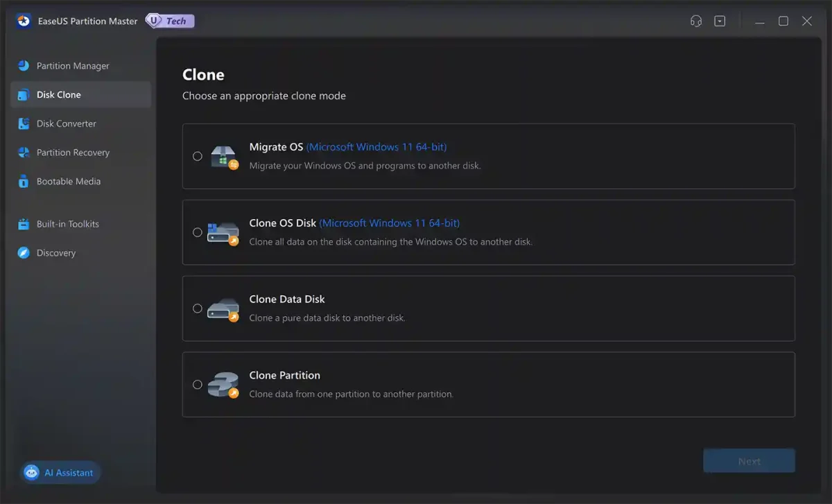Maximize the Partition Master window

click(x=783, y=21)
